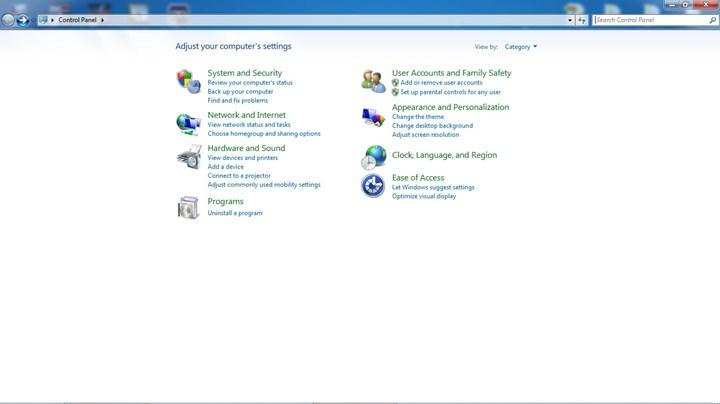Open the address bar history dropdown arrow
The width and height of the screenshot is (720, 404).
pos(570,20)
